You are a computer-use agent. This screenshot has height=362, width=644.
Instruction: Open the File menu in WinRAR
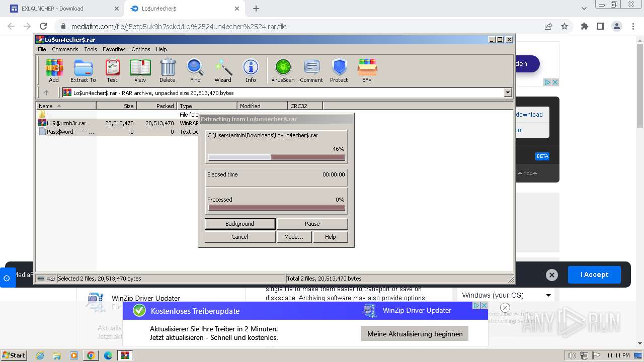coord(42,49)
